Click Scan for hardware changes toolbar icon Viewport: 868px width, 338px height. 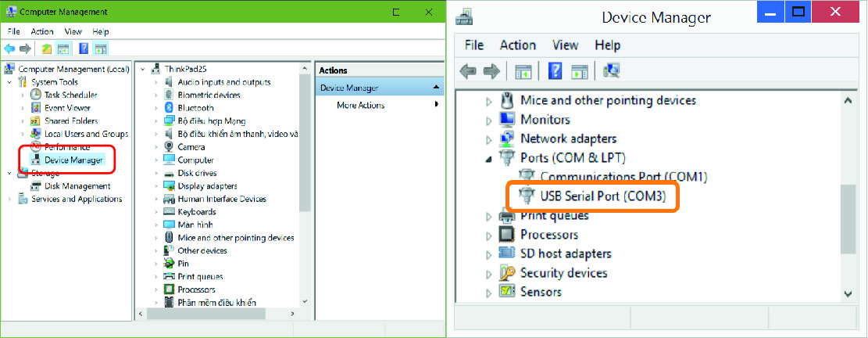point(611,71)
